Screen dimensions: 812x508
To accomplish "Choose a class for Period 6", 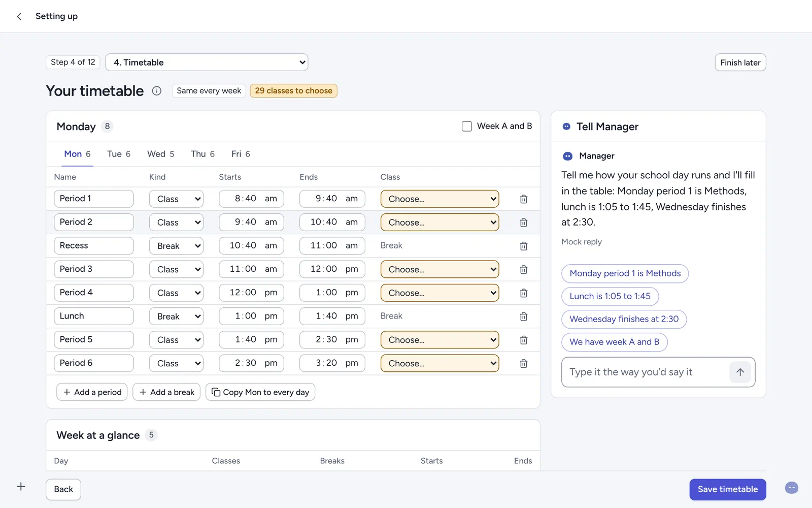I will point(440,363).
